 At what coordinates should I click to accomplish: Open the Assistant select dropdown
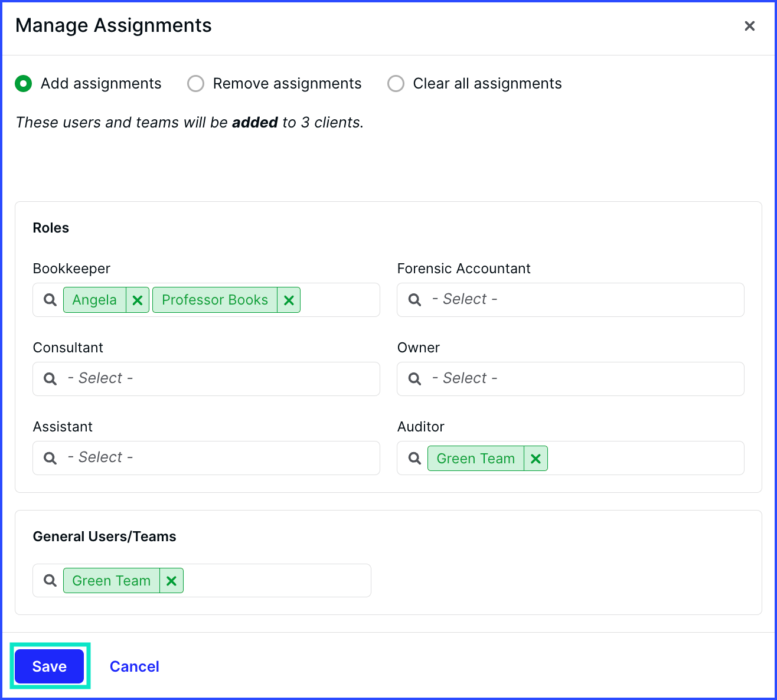[x=206, y=458]
